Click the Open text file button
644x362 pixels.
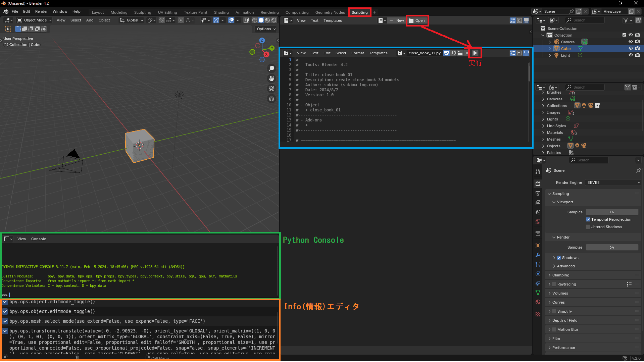417,20
